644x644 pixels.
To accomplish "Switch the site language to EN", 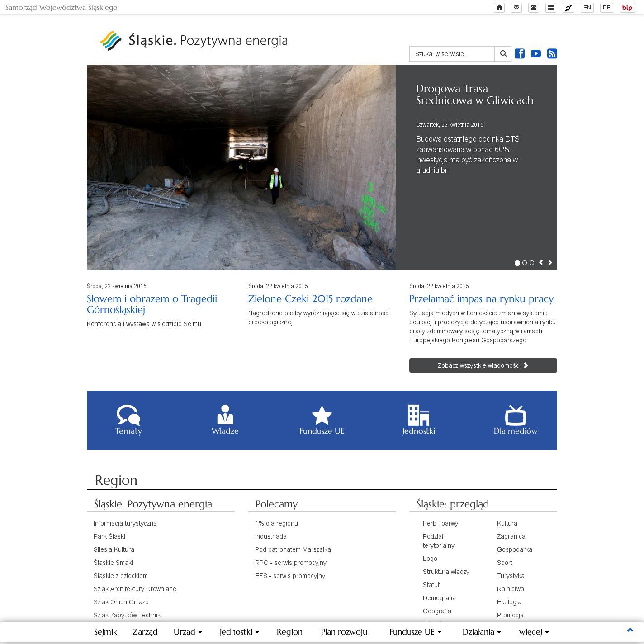I will tap(587, 8).
